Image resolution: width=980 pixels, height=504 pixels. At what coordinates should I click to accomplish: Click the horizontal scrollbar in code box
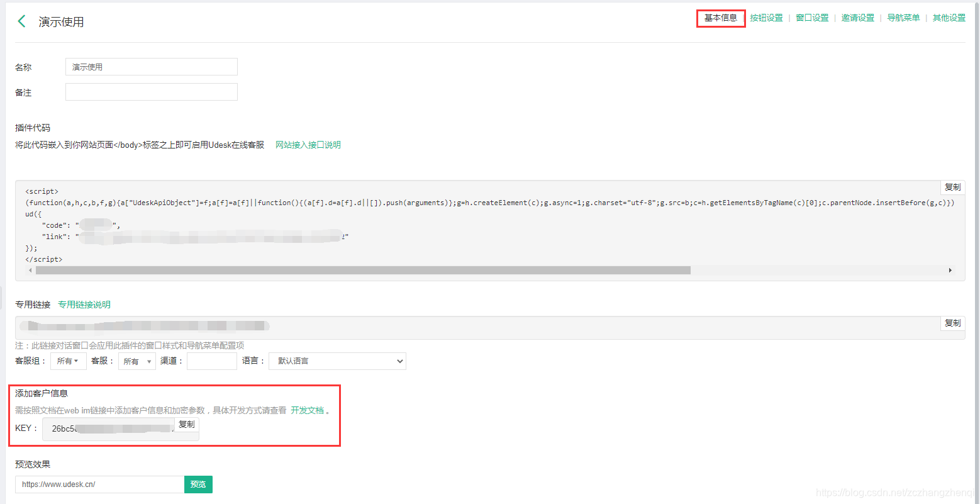[x=363, y=270]
